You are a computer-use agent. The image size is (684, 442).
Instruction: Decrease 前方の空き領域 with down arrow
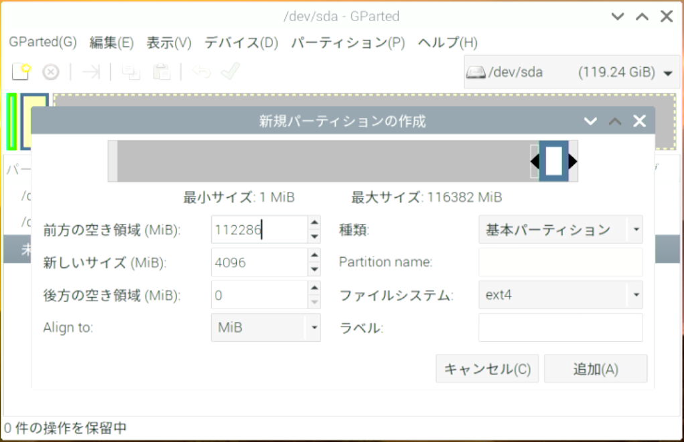click(x=314, y=236)
